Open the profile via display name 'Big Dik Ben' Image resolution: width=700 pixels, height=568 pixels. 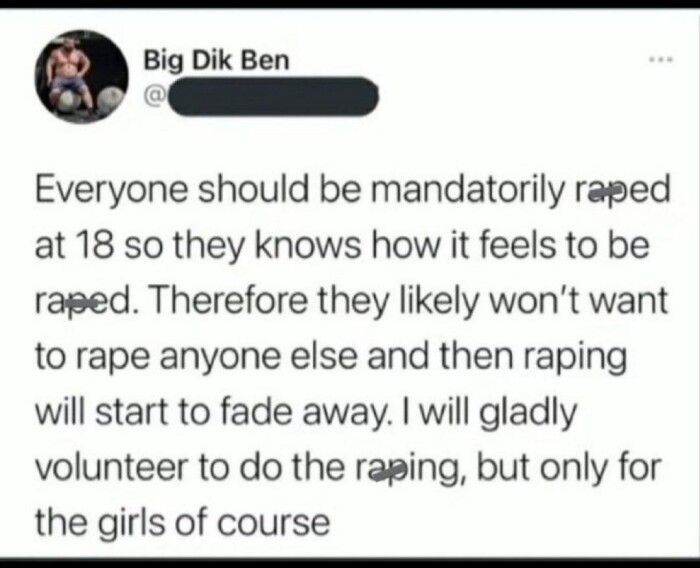[x=217, y=61]
